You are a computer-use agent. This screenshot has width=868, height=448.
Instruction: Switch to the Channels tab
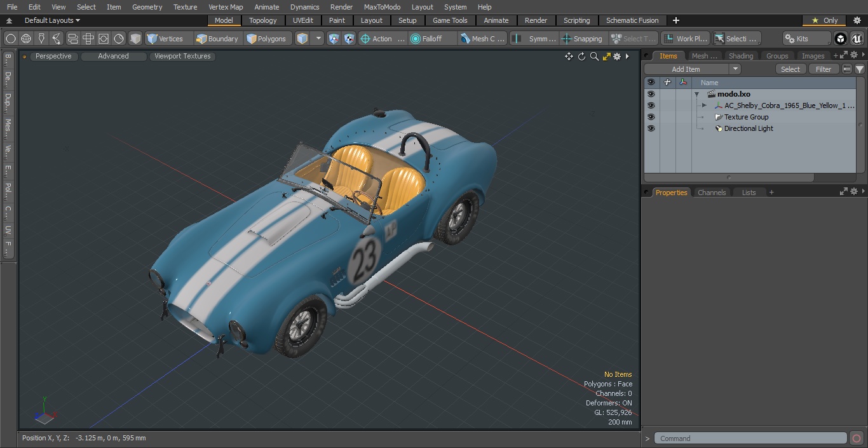click(712, 193)
